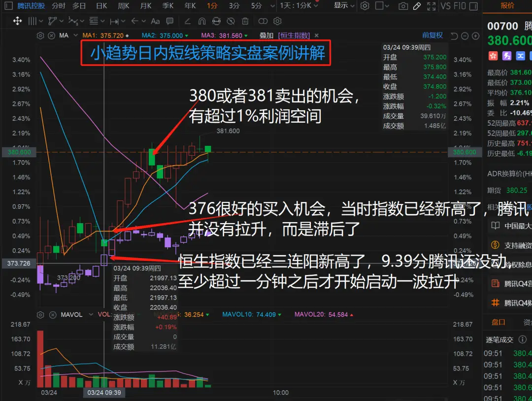Expand the MA indicator dropdown
The image size is (532, 401).
76,35
